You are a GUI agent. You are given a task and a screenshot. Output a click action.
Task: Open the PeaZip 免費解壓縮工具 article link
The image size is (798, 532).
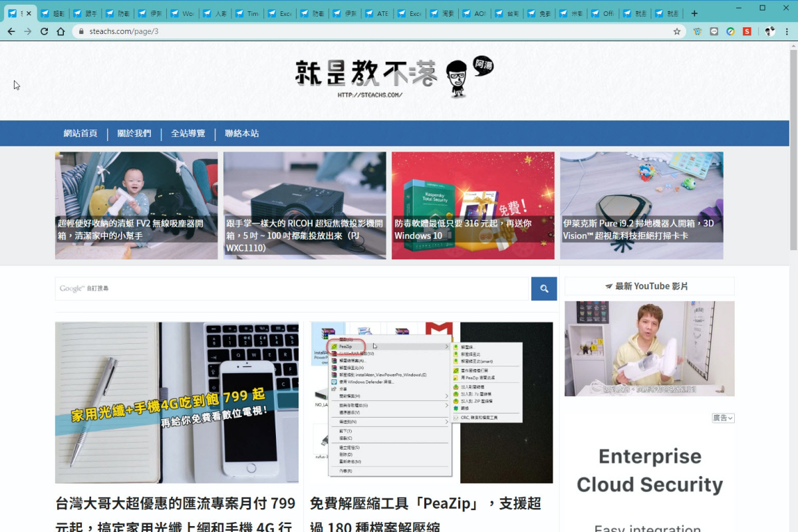pyautogui.click(x=426, y=504)
